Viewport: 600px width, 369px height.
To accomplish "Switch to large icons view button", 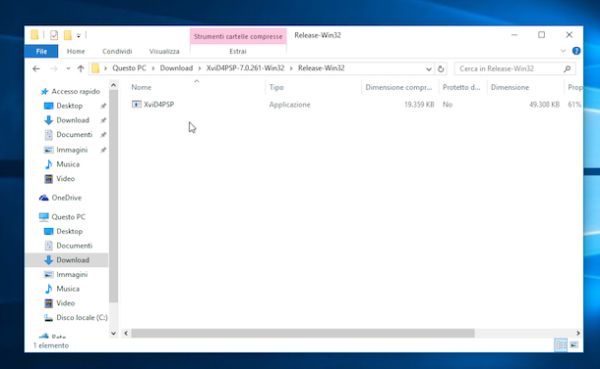I will click(x=574, y=345).
